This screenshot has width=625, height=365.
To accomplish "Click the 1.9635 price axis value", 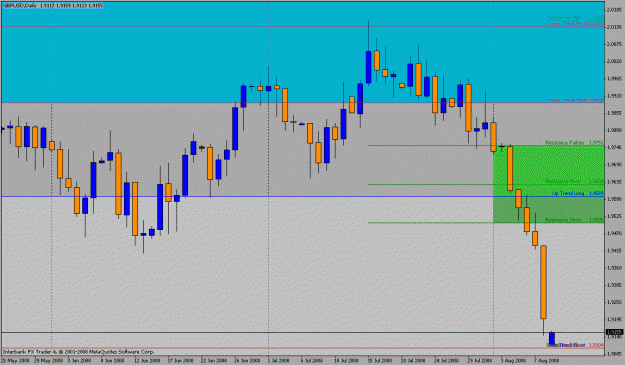I will [x=615, y=182].
